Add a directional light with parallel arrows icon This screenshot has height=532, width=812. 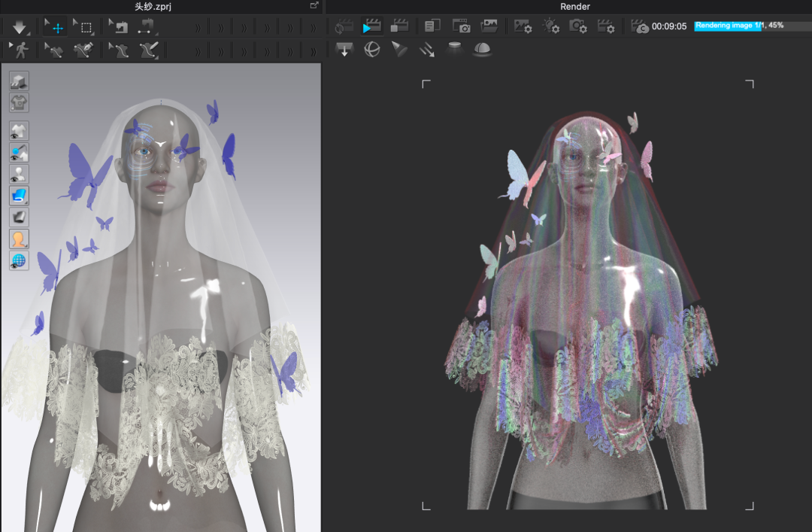click(427, 50)
